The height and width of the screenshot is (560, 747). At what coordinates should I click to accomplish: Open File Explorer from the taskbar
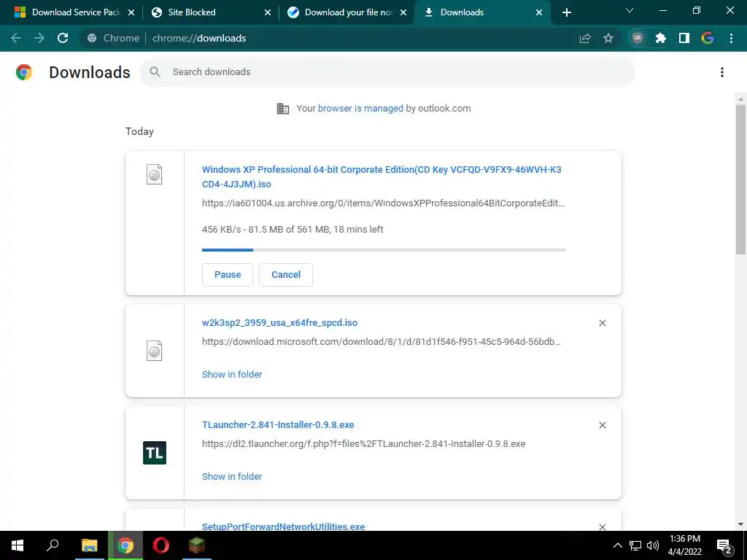pos(89,545)
